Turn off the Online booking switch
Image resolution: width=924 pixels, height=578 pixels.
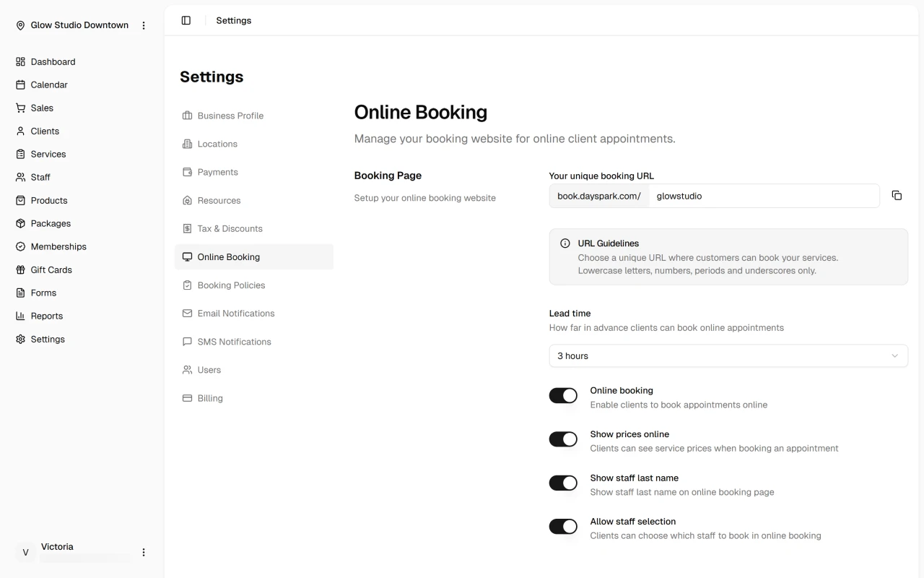click(563, 396)
